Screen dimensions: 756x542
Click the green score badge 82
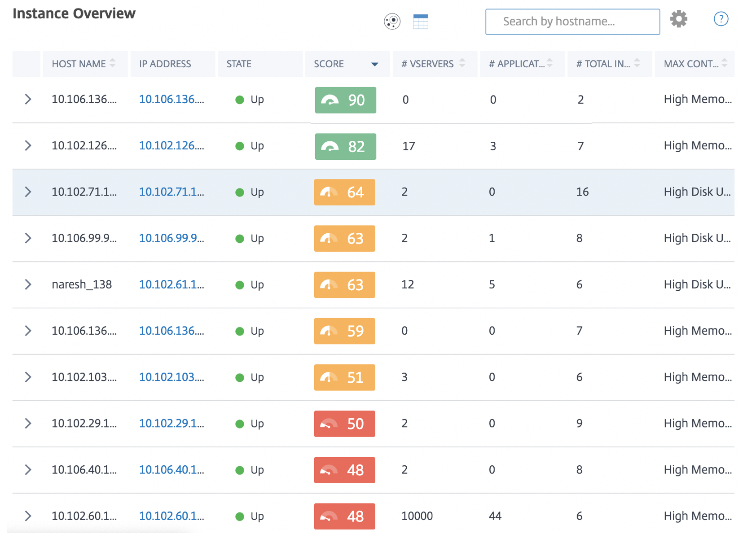click(x=345, y=146)
